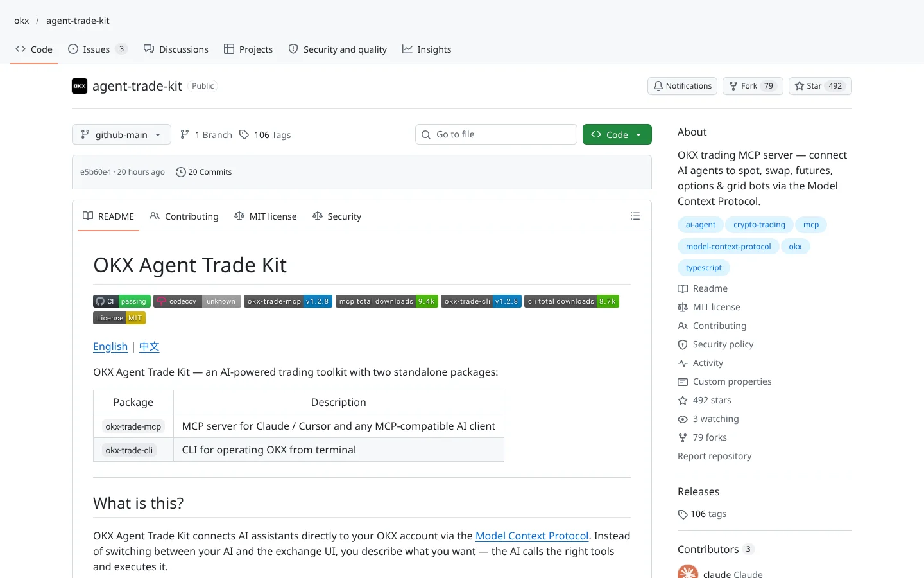Select the crypto-trading topic tag

point(759,225)
